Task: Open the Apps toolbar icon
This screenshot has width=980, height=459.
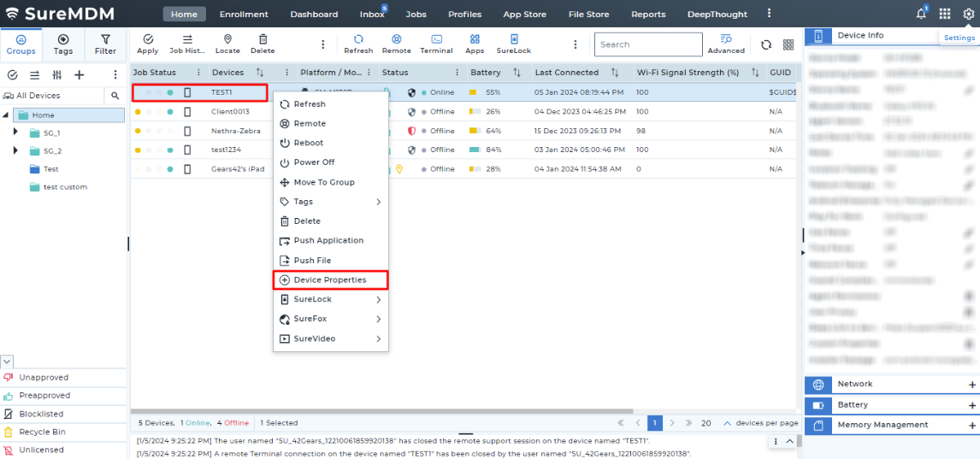Action: coord(475,44)
